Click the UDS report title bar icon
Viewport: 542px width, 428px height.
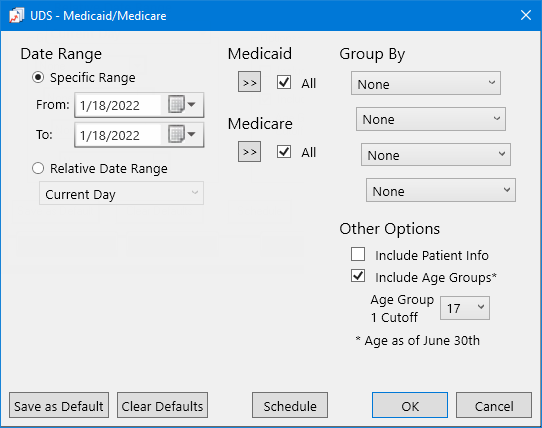pyautogui.click(x=17, y=16)
